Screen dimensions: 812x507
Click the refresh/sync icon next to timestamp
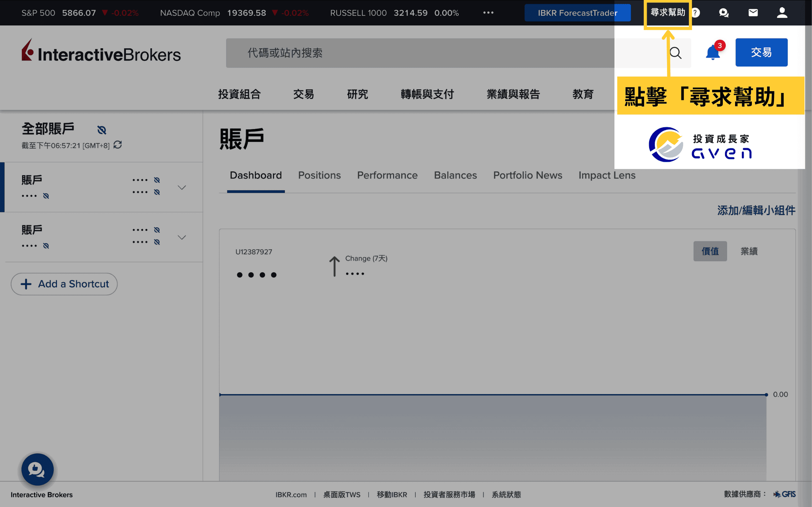pyautogui.click(x=118, y=145)
